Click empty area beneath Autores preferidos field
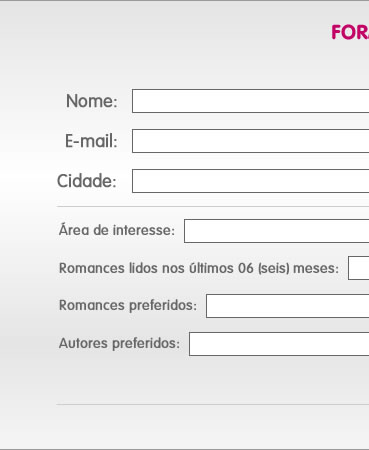Viewport: 369px width, 450px height. tap(213, 380)
